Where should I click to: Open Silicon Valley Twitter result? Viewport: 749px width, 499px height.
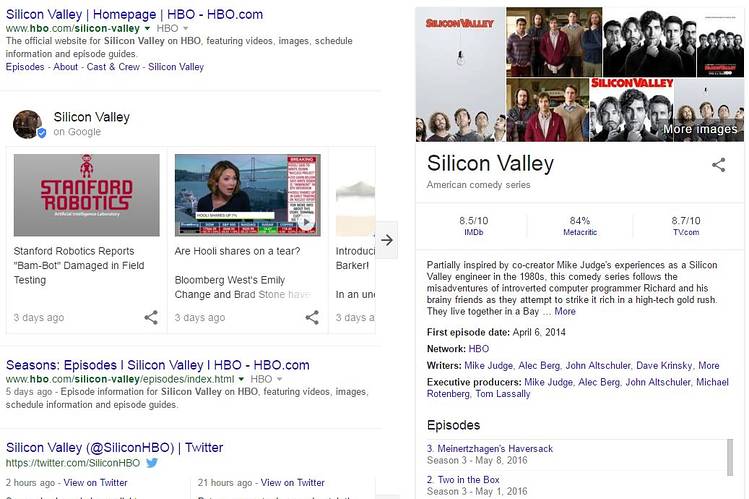click(115, 447)
